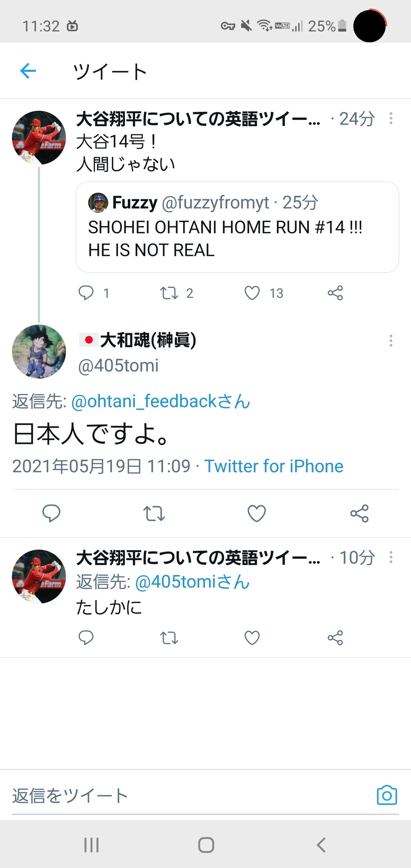Reply to the 大谷14号 tweet

[86, 293]
